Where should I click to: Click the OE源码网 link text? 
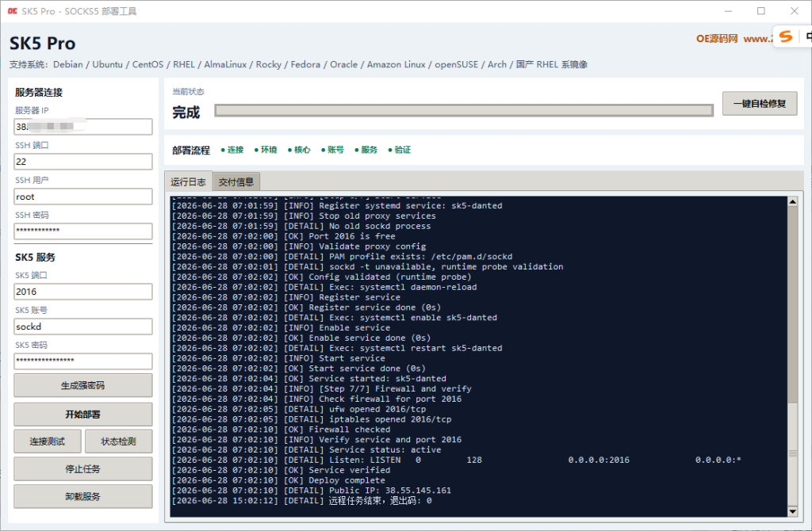[717, 39]
